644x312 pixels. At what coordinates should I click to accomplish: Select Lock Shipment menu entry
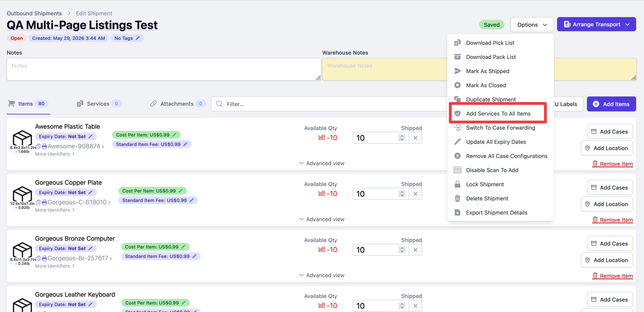[x=500, y=184]
